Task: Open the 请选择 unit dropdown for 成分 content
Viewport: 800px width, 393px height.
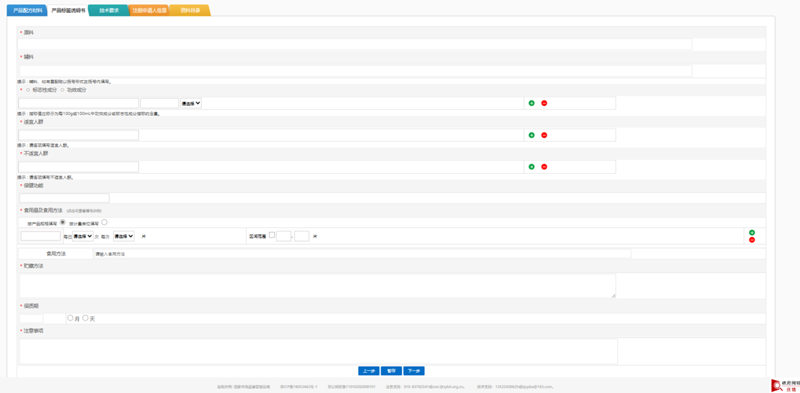Action: pos(191,103)
